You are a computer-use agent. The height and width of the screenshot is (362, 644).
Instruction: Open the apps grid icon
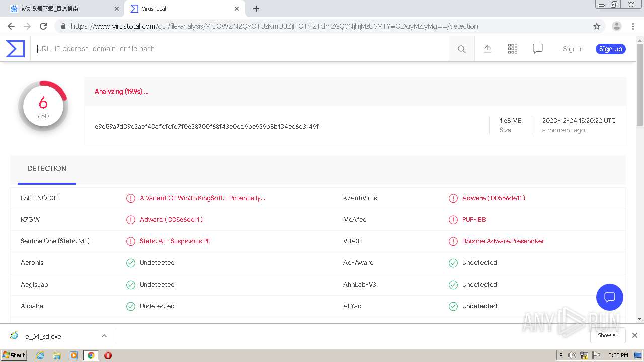coord(513,49)
